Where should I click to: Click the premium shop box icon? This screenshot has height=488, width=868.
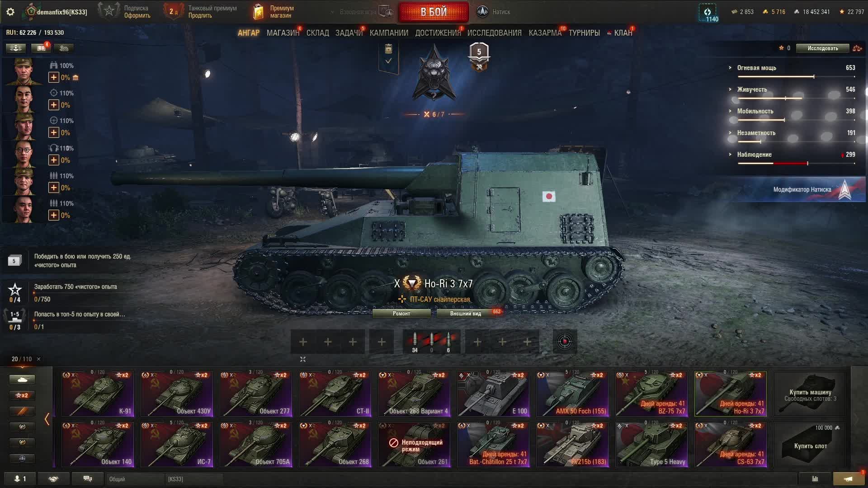coord(258,12)
